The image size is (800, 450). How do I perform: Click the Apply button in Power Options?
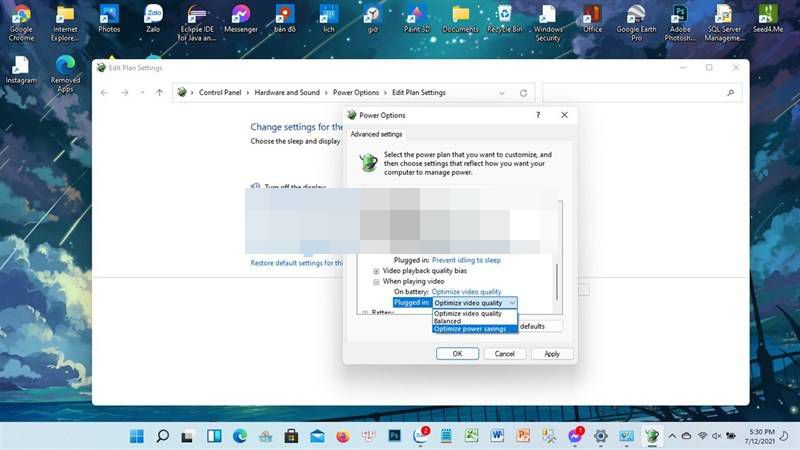pyautogui.click(x=552, y=353)
